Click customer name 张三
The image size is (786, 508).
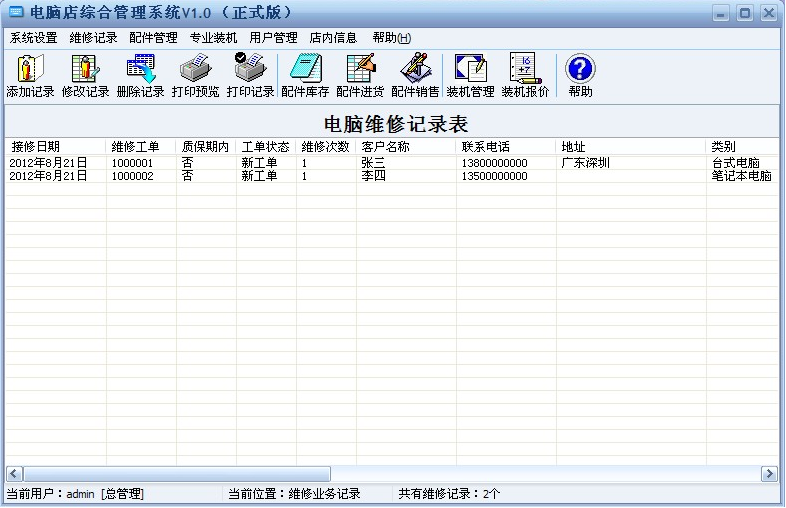point(373,163)
